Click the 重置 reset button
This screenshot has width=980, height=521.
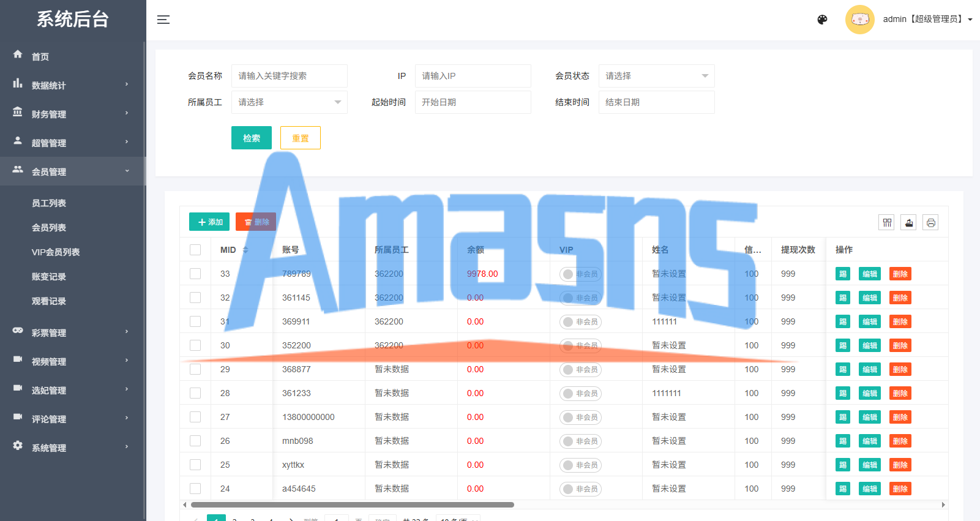click(x=301, y=138)
